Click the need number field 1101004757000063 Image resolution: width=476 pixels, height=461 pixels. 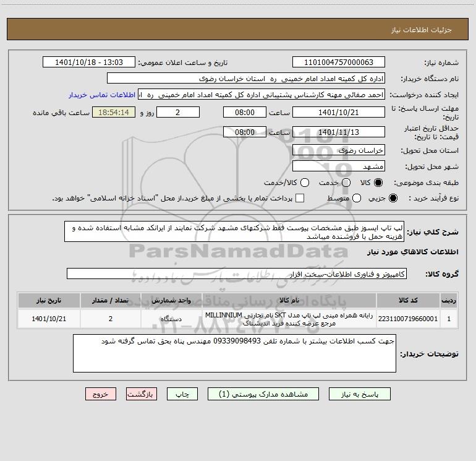339,62
